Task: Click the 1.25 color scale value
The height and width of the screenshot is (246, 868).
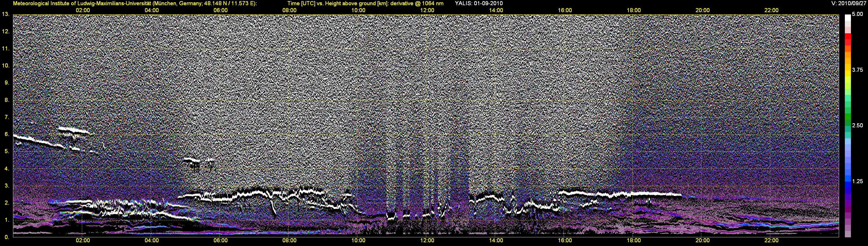Action: pyautogui.click(x=858, y=181)
